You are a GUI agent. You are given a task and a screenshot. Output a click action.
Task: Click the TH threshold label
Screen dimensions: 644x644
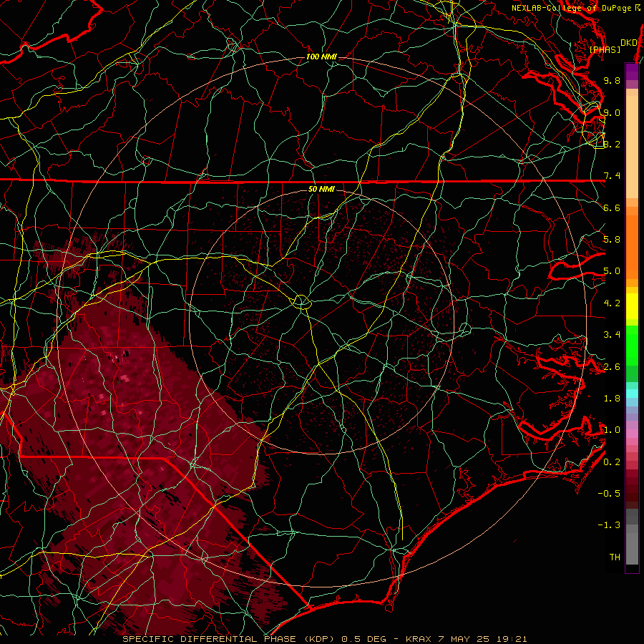click(615, 557)
